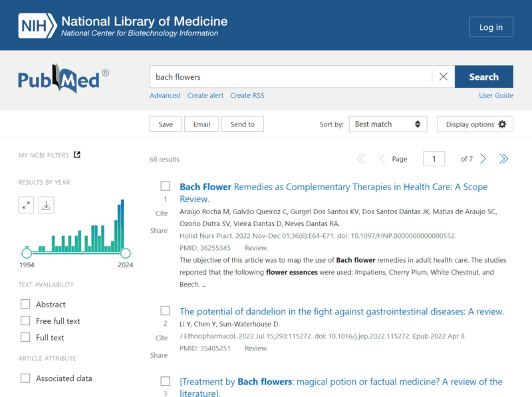Open My NCBI Filters external link icon
The height and width of the screenshot is (397, 532).
(x=77, y=155)
